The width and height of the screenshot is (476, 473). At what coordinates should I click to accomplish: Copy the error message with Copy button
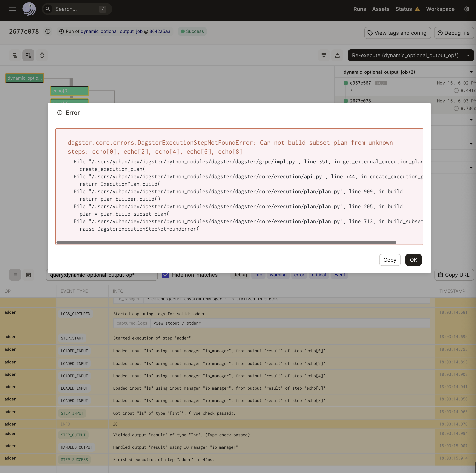pos(389,260)
